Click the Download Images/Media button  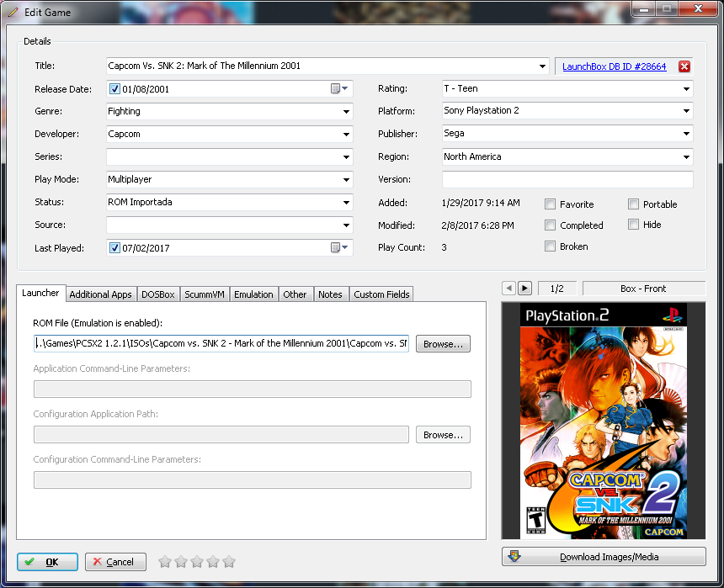(604, 557)
